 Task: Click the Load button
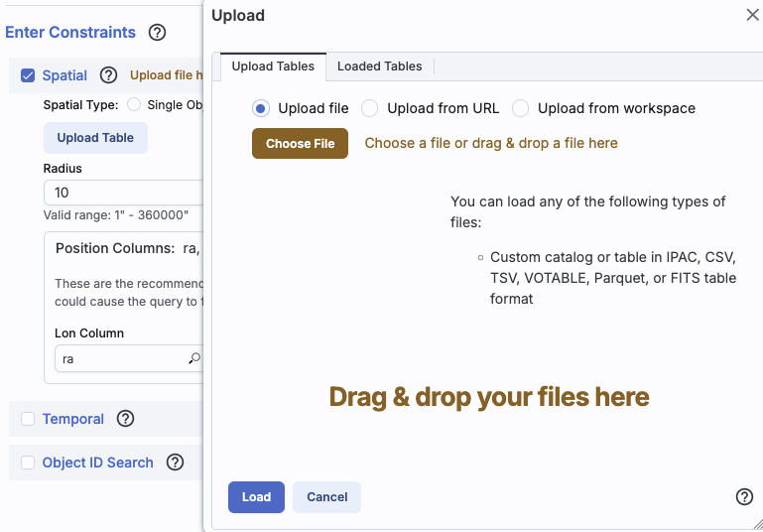(256, 497)
